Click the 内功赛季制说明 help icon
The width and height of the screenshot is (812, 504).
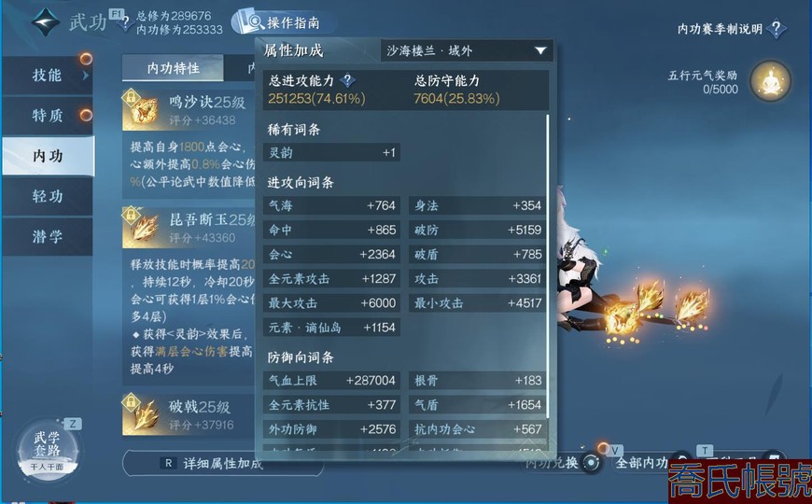click(x=776, y=29)
